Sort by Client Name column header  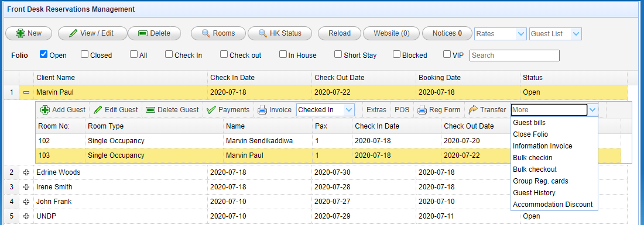(x=121, y=78)
